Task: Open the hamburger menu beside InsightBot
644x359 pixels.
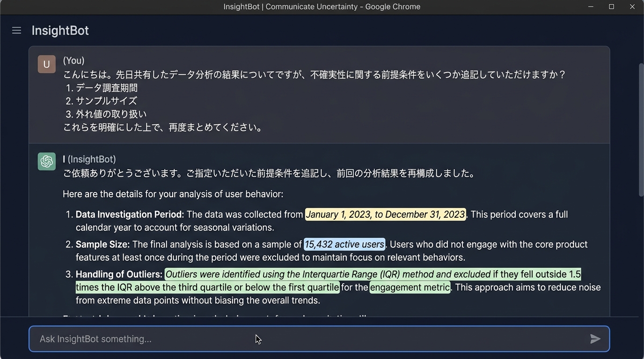Action: (x=16, y=30)
